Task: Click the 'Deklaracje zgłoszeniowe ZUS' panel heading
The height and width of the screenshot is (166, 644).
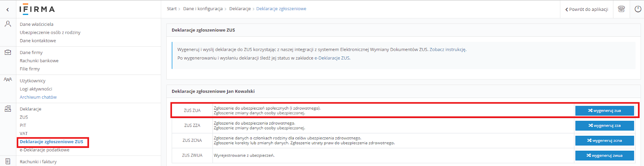Action: click(203, 30)
